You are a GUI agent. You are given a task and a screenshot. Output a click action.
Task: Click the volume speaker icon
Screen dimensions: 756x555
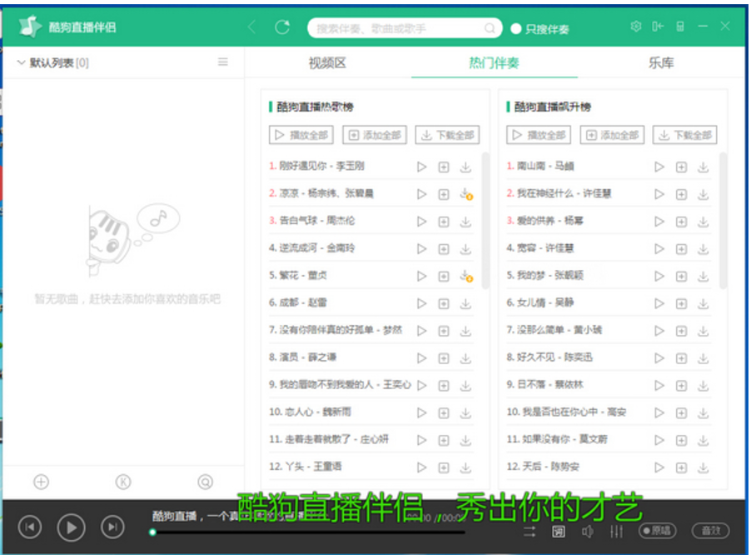587,532
